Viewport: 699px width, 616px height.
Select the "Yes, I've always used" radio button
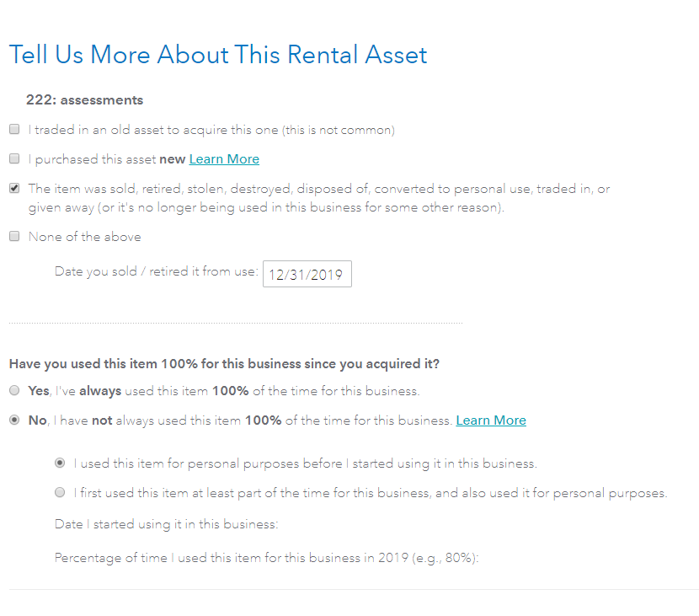coord(14,391)
